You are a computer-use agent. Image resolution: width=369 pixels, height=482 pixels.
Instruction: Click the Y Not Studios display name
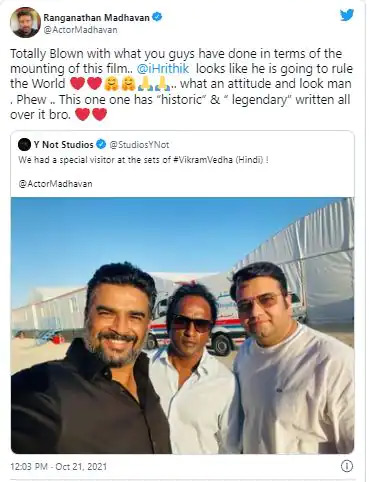(x=63, y=145)
